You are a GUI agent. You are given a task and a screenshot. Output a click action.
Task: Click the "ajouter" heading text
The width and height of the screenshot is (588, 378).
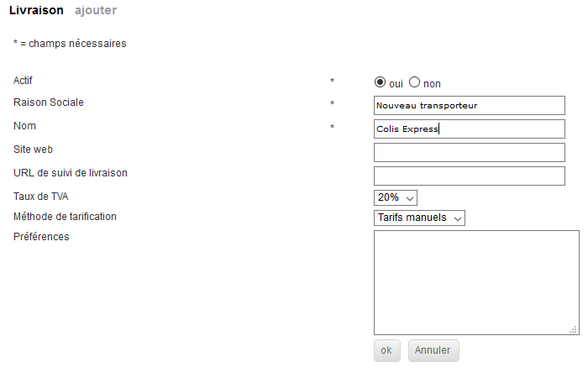pyautogui.click(x=96, y=10)
